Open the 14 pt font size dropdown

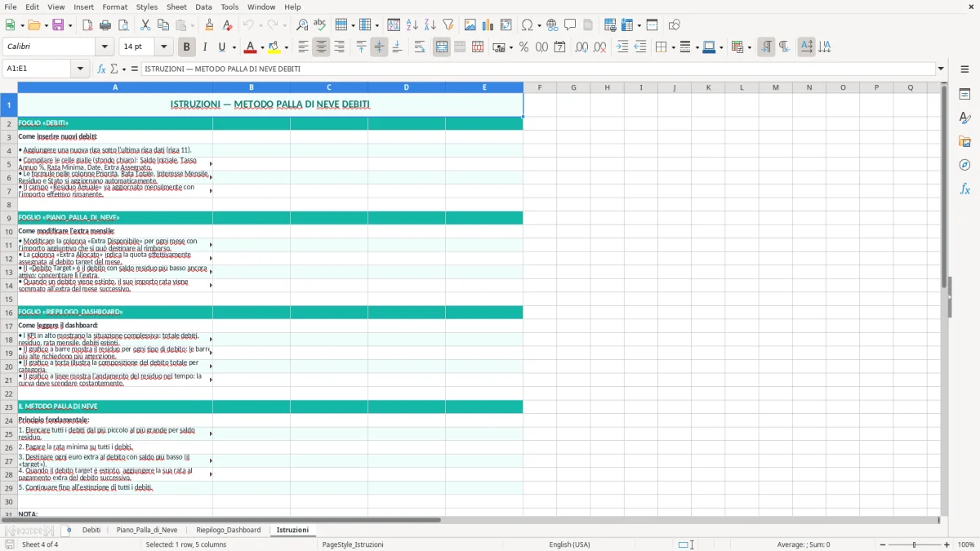pos(164,47)
